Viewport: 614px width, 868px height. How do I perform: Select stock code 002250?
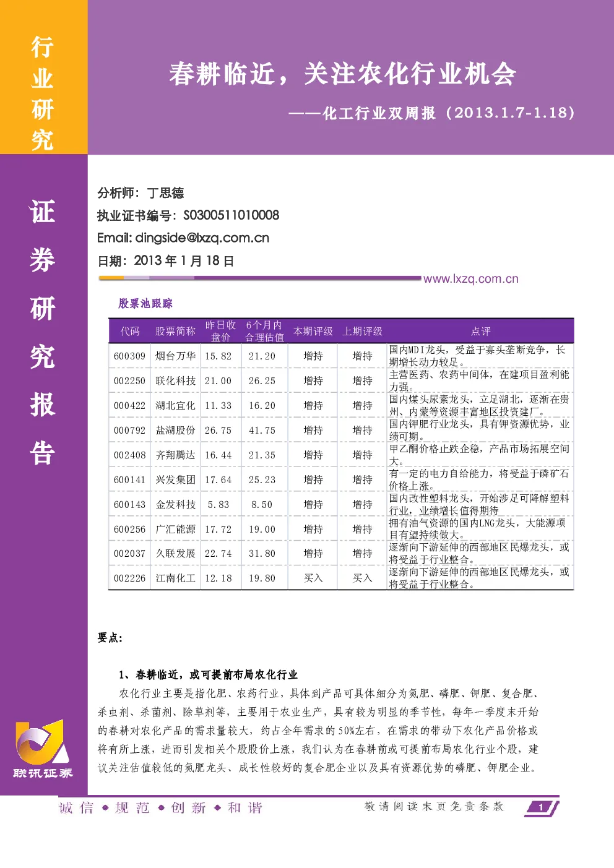pos(129,381)
